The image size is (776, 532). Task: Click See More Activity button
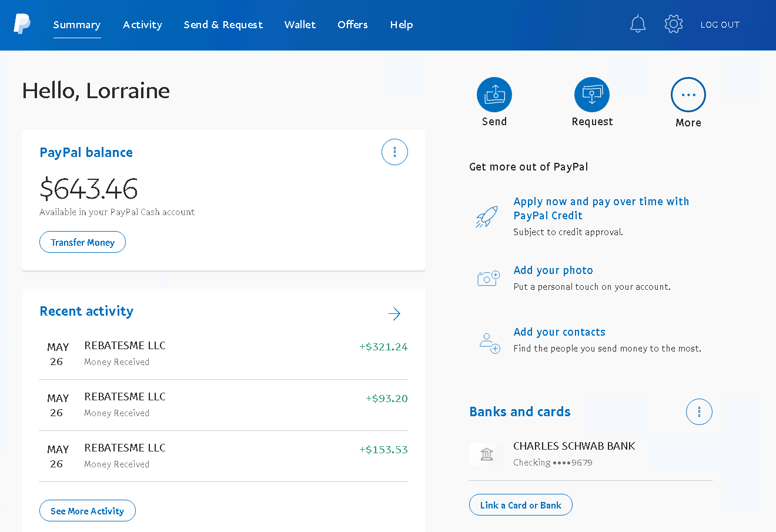point(88,511)
